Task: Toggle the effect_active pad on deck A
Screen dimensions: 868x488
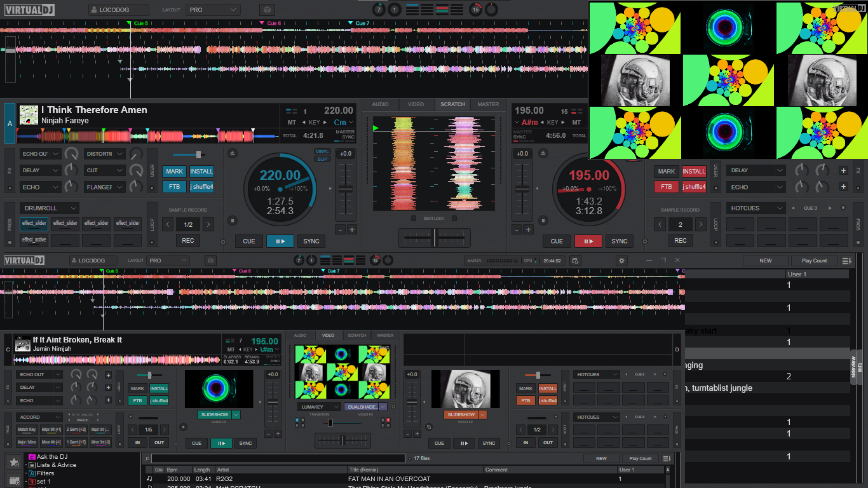Action: (34, 240)
